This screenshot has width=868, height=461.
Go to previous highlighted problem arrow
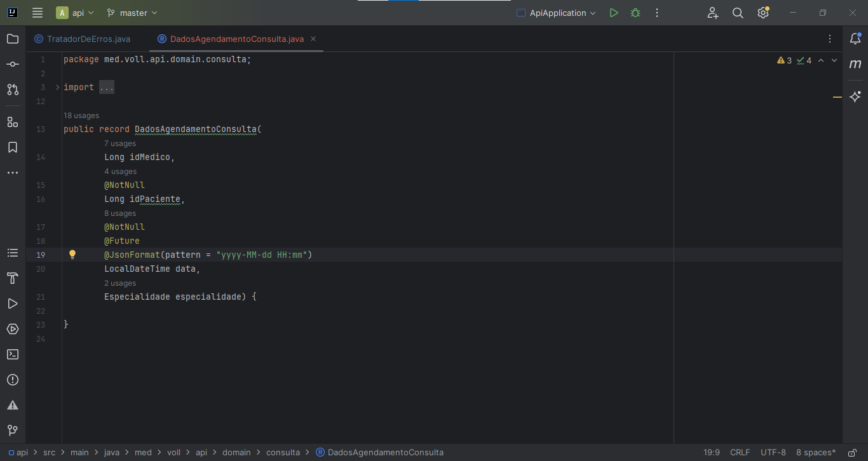click(820, 60)
